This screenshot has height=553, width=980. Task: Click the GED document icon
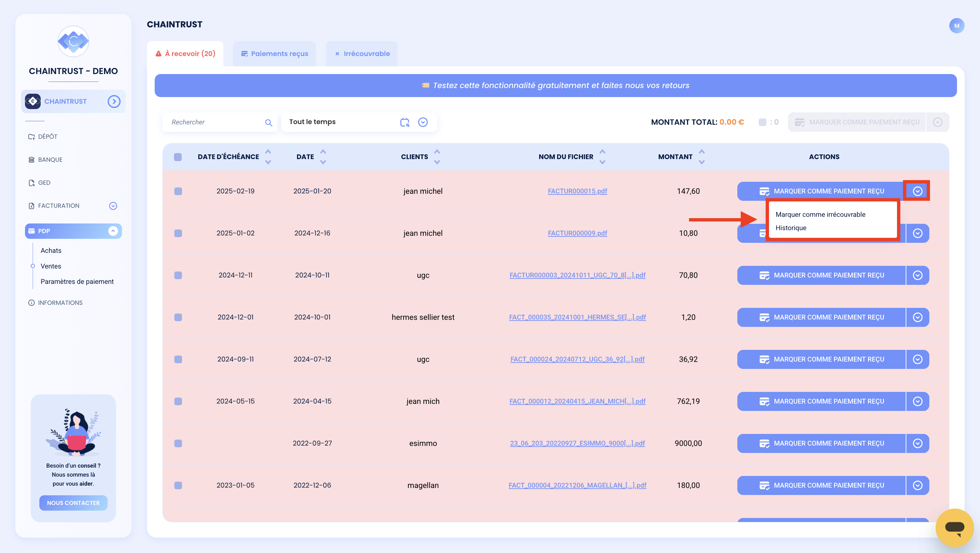32,183
